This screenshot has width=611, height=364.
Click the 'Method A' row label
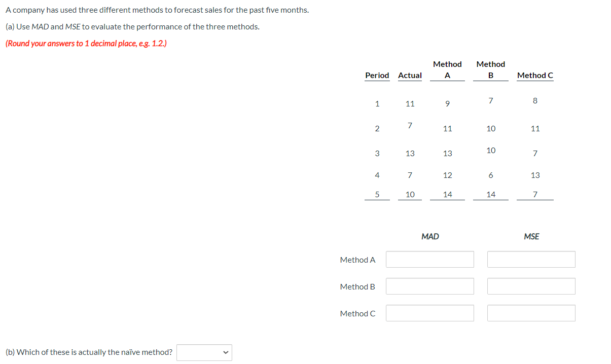pyautogui.click(x=357, y=260)
